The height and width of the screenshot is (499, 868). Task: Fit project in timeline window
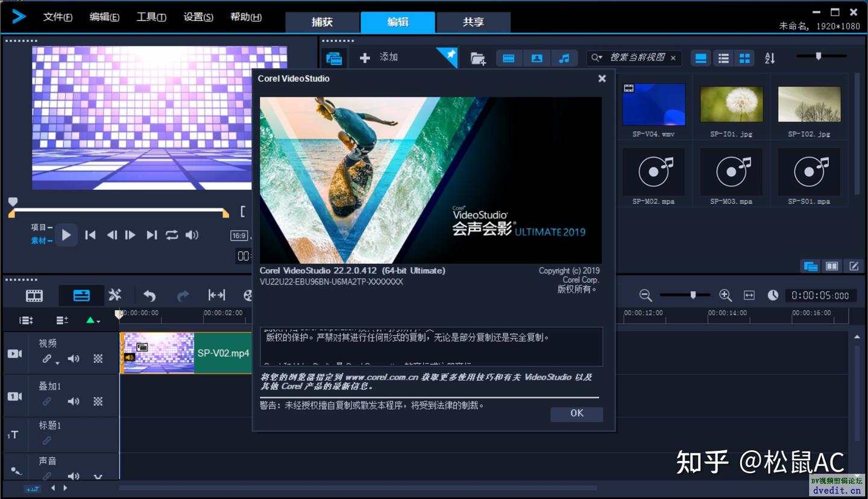coord(749,295)
